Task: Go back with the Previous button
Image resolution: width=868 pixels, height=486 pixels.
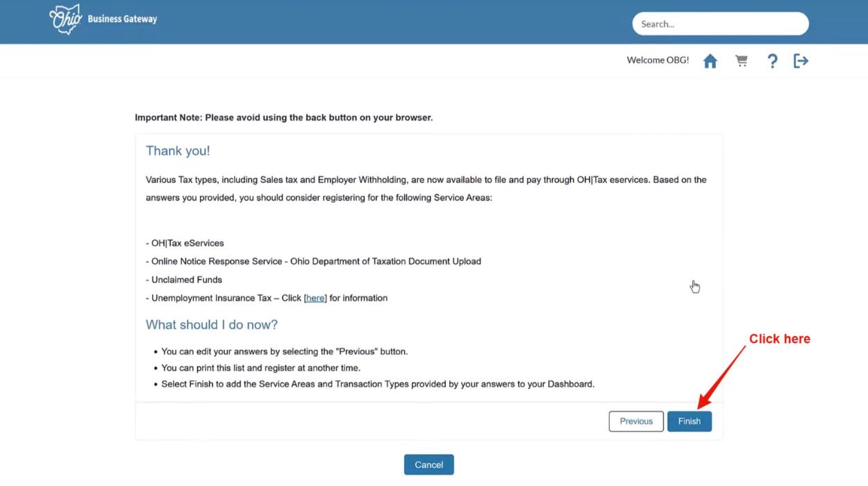Action: (636, 421)
